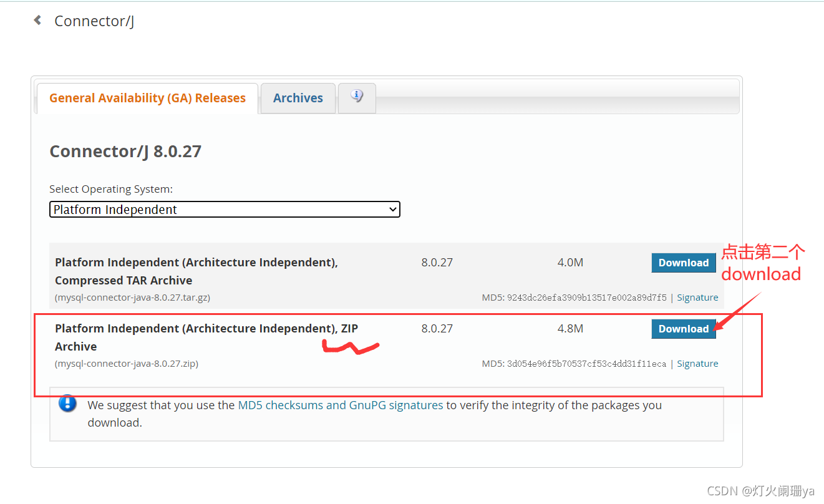Click version 8.0.27 in ZIP Archive row
Viewport: 824px width, 504px height.
click(437, 329)
